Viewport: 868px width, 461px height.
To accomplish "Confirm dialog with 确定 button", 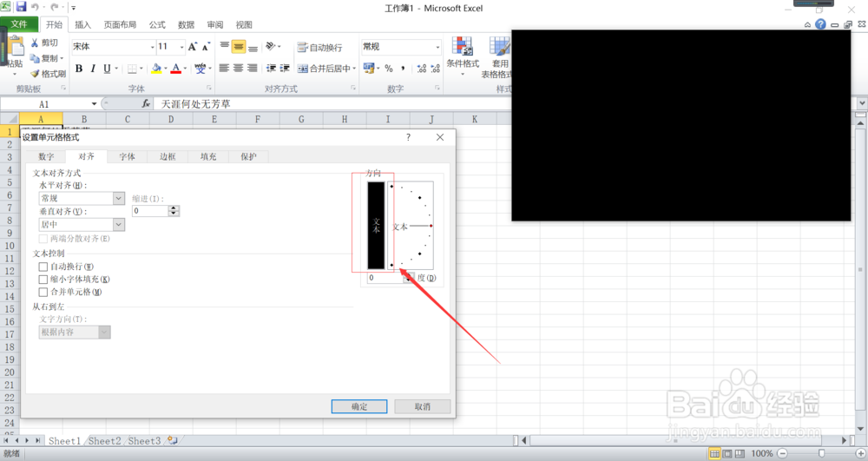I will [359, 406].
